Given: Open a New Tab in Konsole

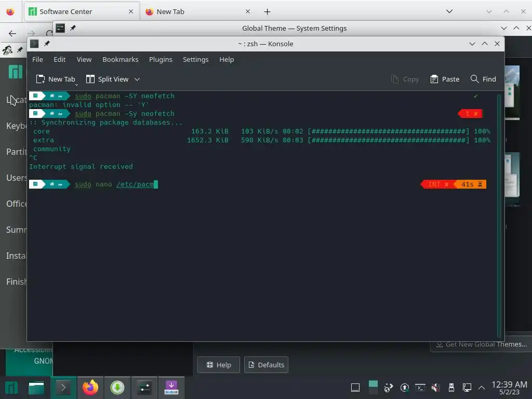Looking at the screenshot, I should click(x=55, y=79).
